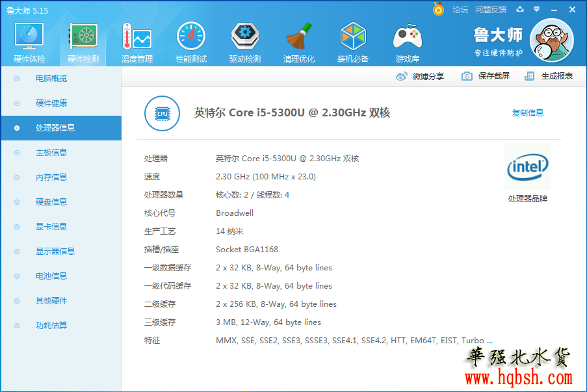Click the 特征 feature list starting with MMX

[354, 341]
